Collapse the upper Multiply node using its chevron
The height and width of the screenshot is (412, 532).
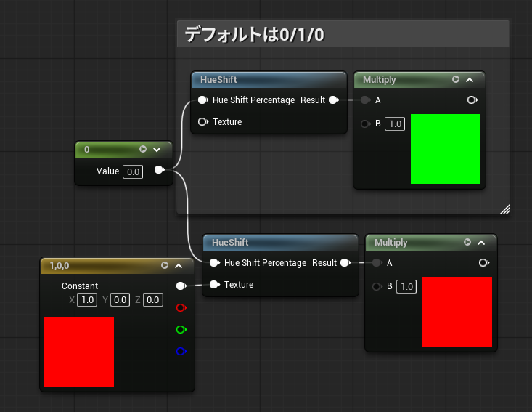point(470,80)
